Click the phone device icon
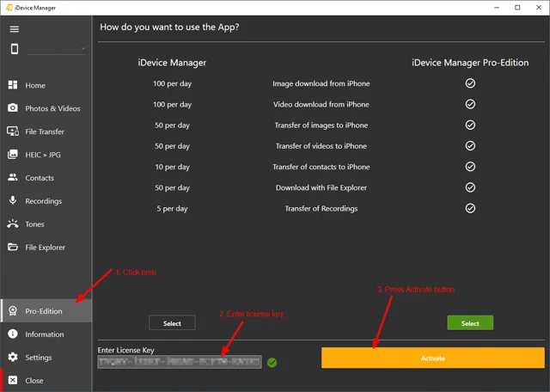550x392 pixels. click(15, 49)
